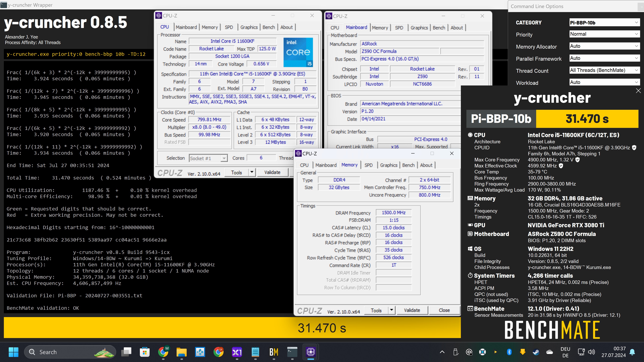The width and height of the screenshot is (644, 362).
Task: Open SPD tab in the Mainboard CPU-Z window
Action: pyautogui.click(x=399, y=28)
